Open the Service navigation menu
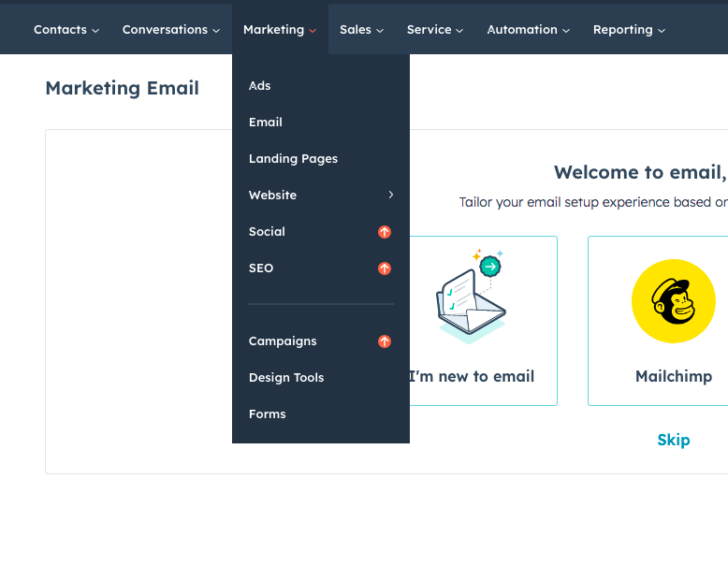Screen dimensions: 728x580 pos(435,30)
